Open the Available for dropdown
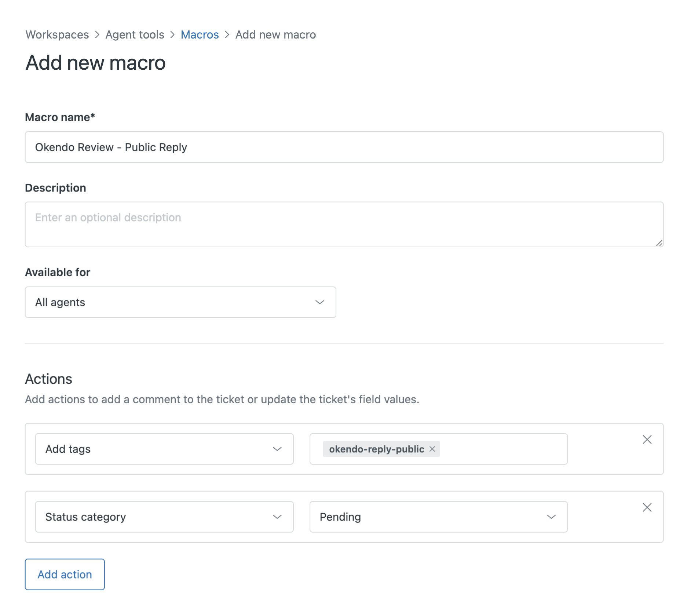 pyautogui.click(x=180, y=302)
